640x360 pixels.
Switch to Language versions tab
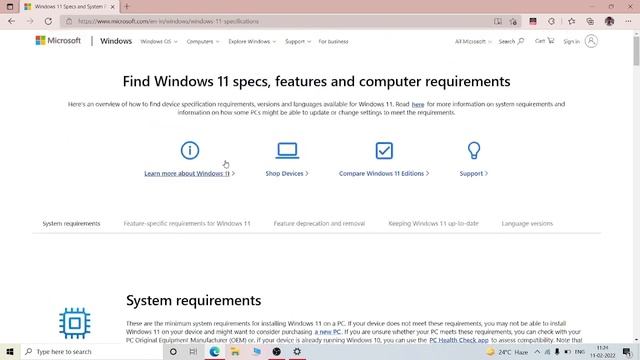[x=527, y=224]
